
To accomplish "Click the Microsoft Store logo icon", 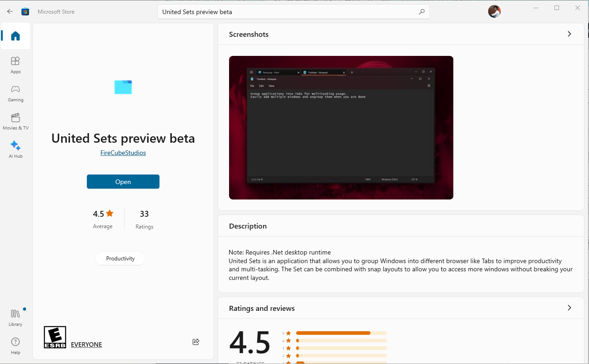I will point(25,11).
